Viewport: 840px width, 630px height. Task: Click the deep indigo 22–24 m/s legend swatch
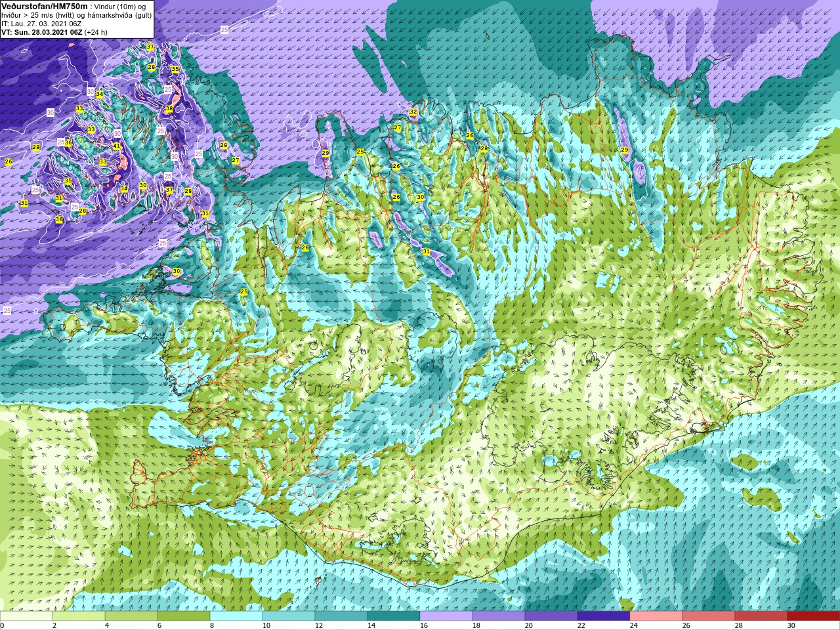click(604, 616)
